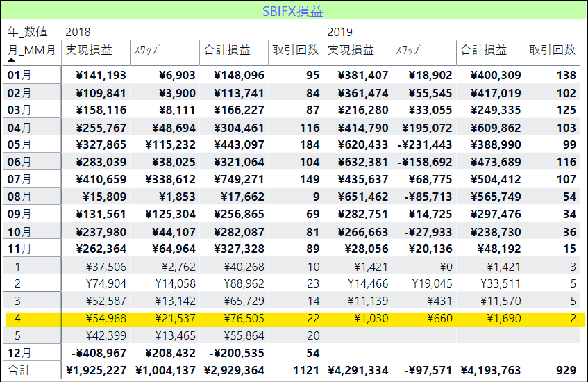Select week 1 sub-row under 11月
Image resolution: width=588 pixels, height=382 pixels.
pyautogui.click(x=17, y=267)
